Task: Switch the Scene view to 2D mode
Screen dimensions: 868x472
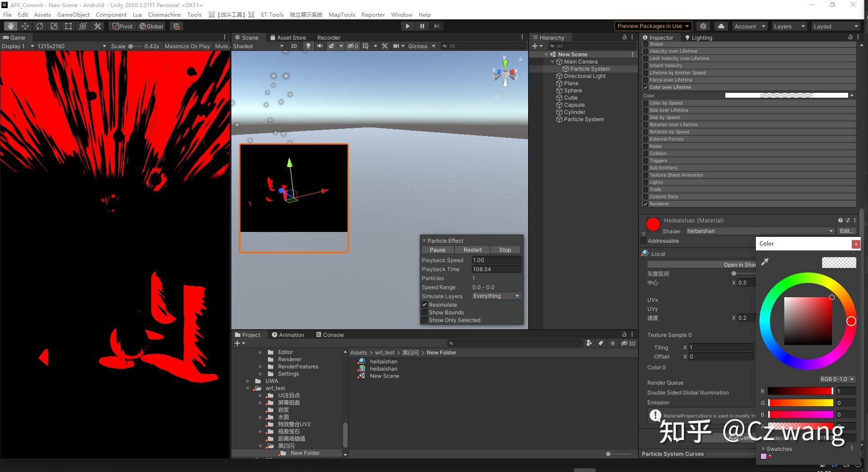Action: 294,46
